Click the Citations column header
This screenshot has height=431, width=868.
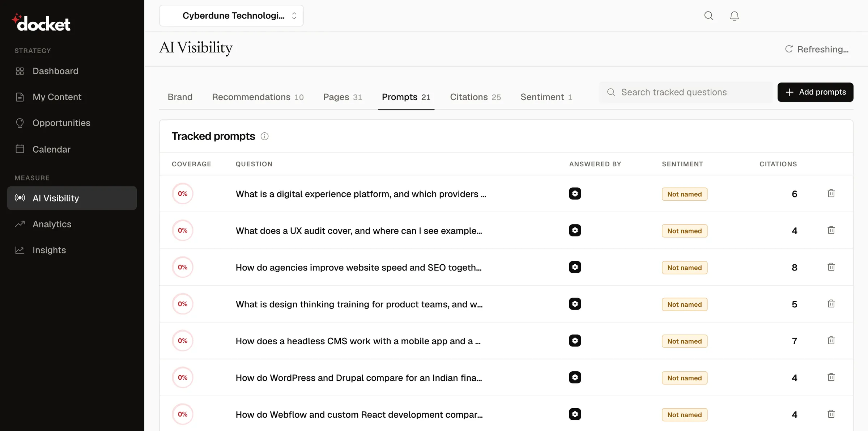(x=778, y=164)
